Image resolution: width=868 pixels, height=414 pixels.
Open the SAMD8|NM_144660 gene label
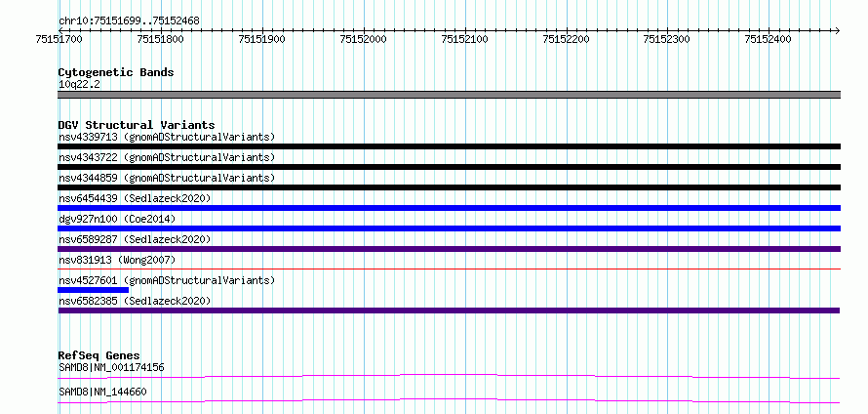click(102, 392)
